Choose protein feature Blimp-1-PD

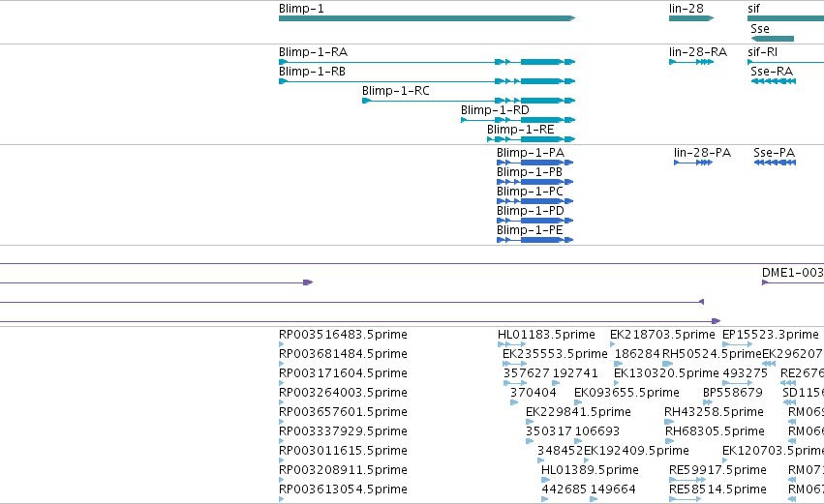click(x=534, y=221)
